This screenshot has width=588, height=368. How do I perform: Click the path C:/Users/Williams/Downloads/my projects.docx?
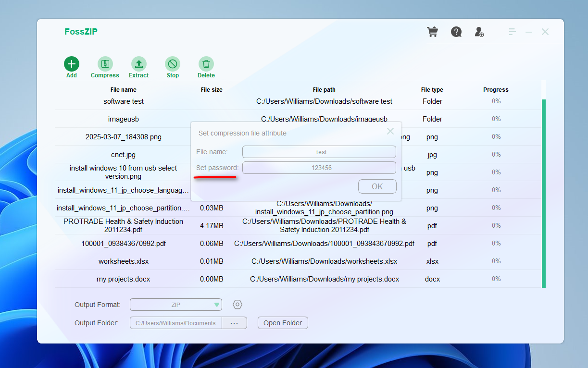coord(325,279)
